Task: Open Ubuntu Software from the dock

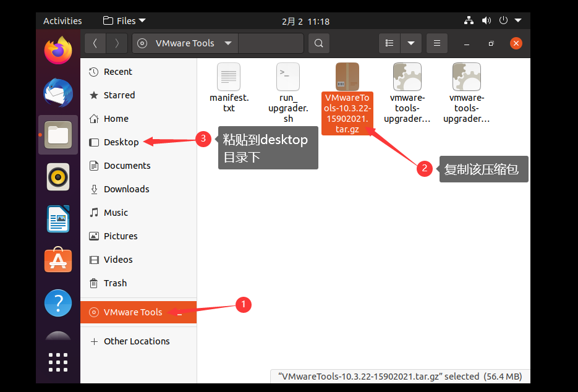Action: click(x=57, y=260)
